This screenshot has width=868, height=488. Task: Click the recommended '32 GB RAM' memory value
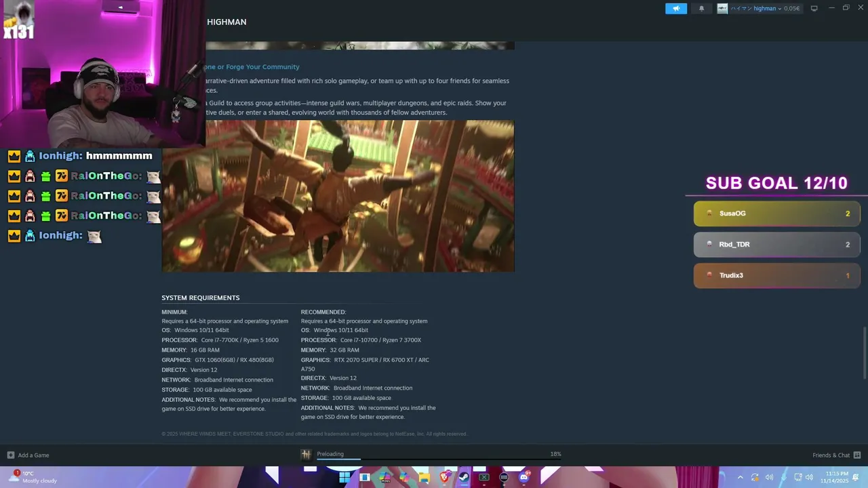(x=344, y=350)
